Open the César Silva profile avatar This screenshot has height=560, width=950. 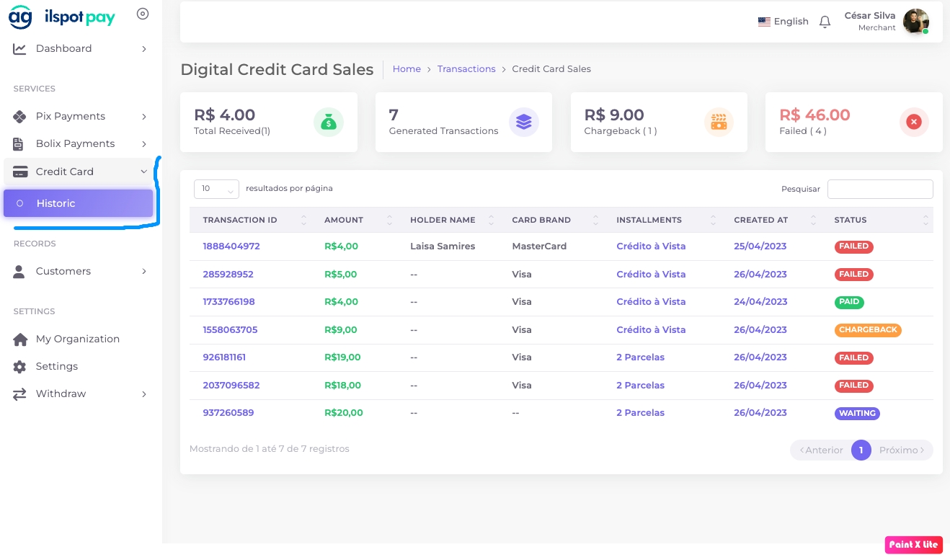[915, 22]
